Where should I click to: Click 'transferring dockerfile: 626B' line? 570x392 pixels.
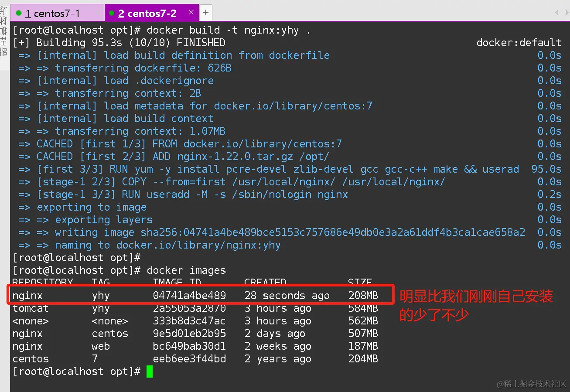coord(125,68)
